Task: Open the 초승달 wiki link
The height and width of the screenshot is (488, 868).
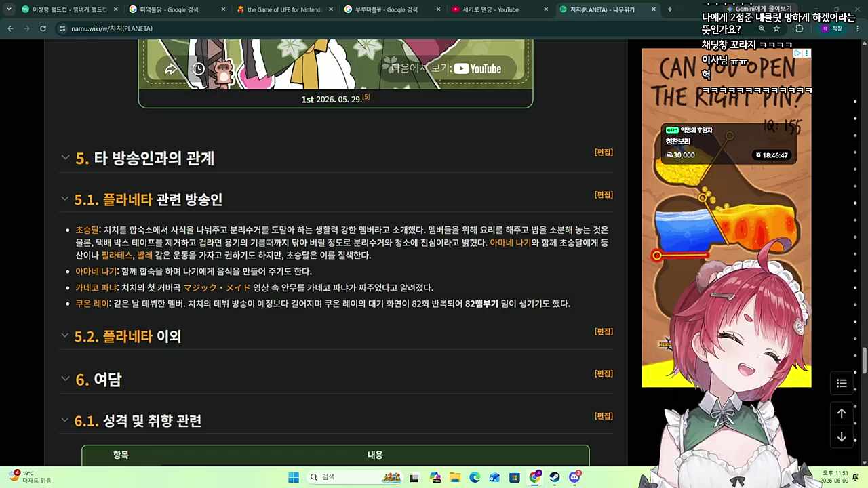Action: point(87,230)
